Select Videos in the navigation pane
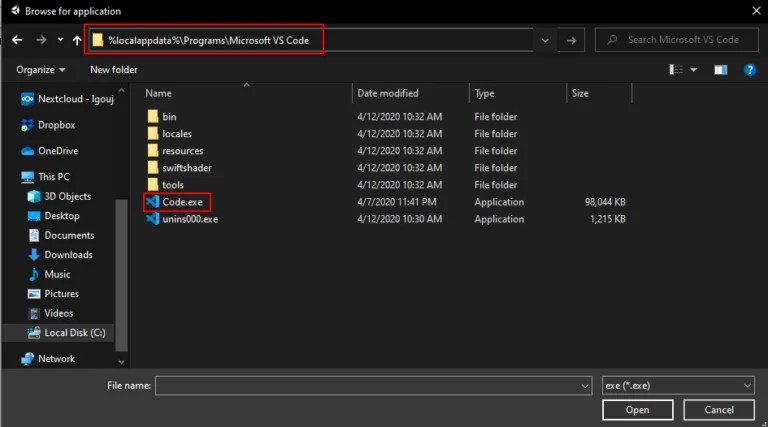Screen dimensions: 768x427 click(x=50, y=313)
